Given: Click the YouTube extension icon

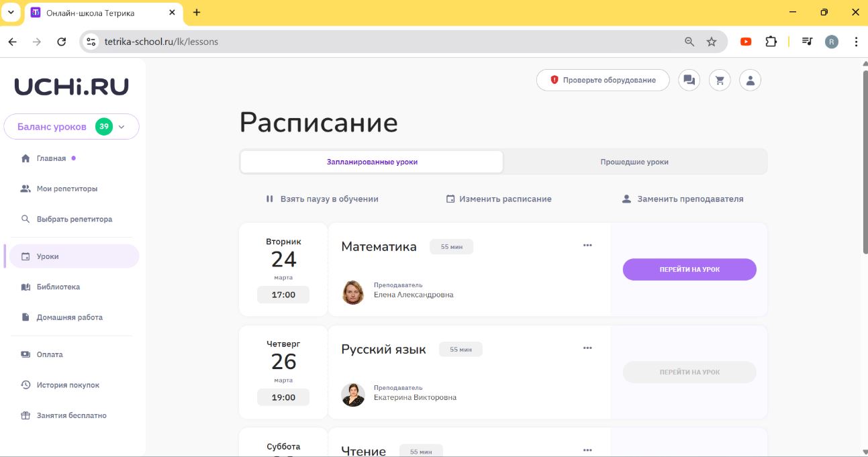Looking at the screenshot, I should click(x=746, y=42).
